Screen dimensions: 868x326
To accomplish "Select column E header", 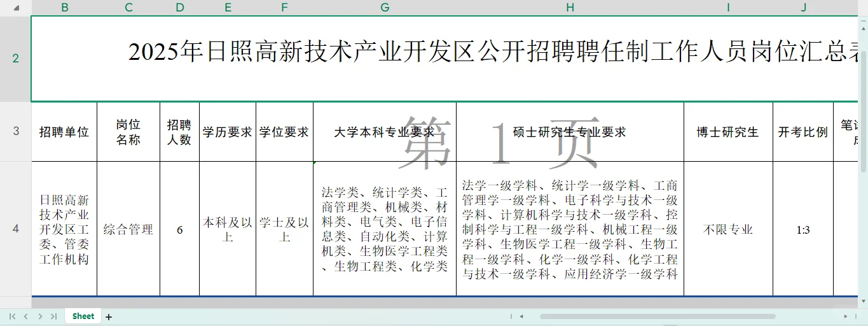I will 228,8.
